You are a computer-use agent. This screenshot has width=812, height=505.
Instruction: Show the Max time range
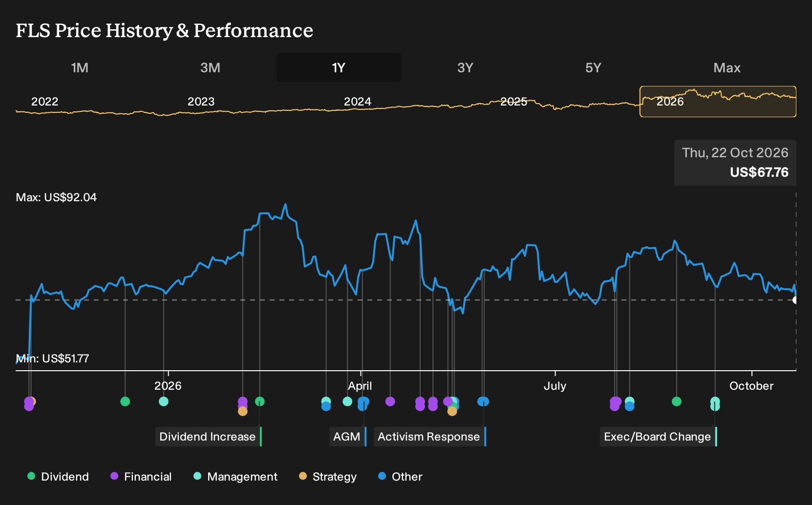727,67
